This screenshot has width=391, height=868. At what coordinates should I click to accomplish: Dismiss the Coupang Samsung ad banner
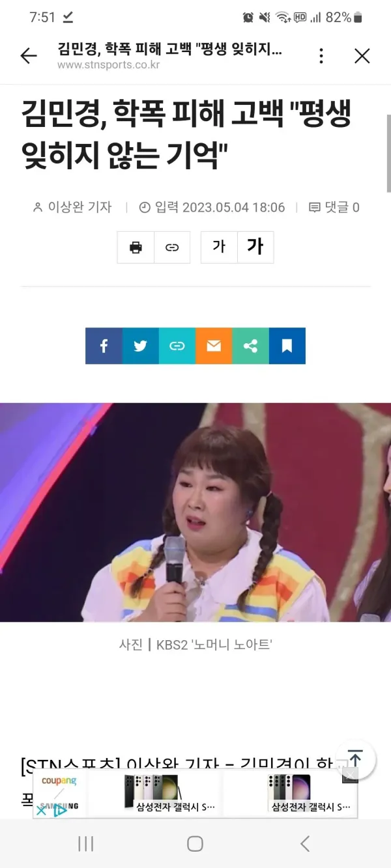tap(351, 776)
